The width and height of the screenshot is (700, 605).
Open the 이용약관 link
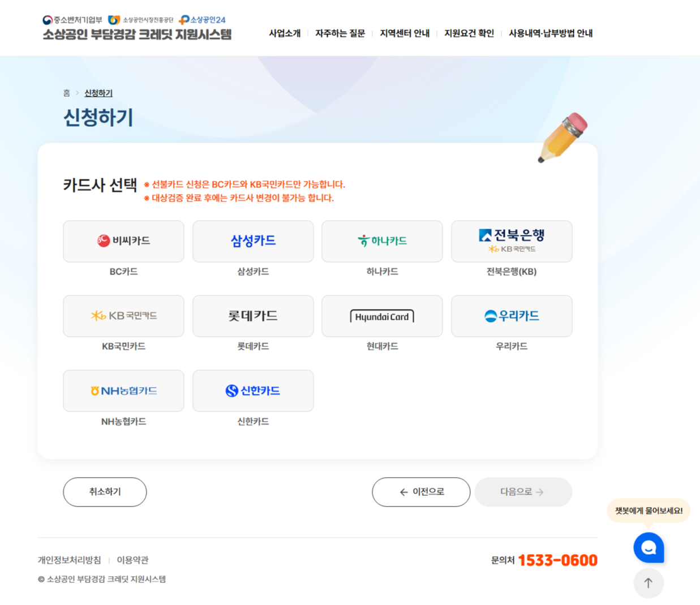(132, 560)
